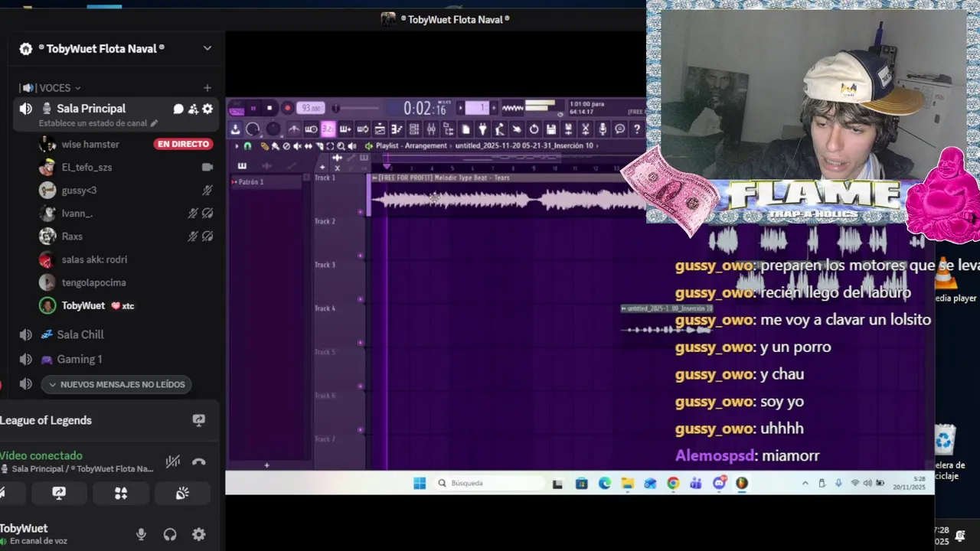Click the Melodic Type Beat - Tears audio clip
The width and height of the screenshot is (980, 551).
click(x=508, y=195)
